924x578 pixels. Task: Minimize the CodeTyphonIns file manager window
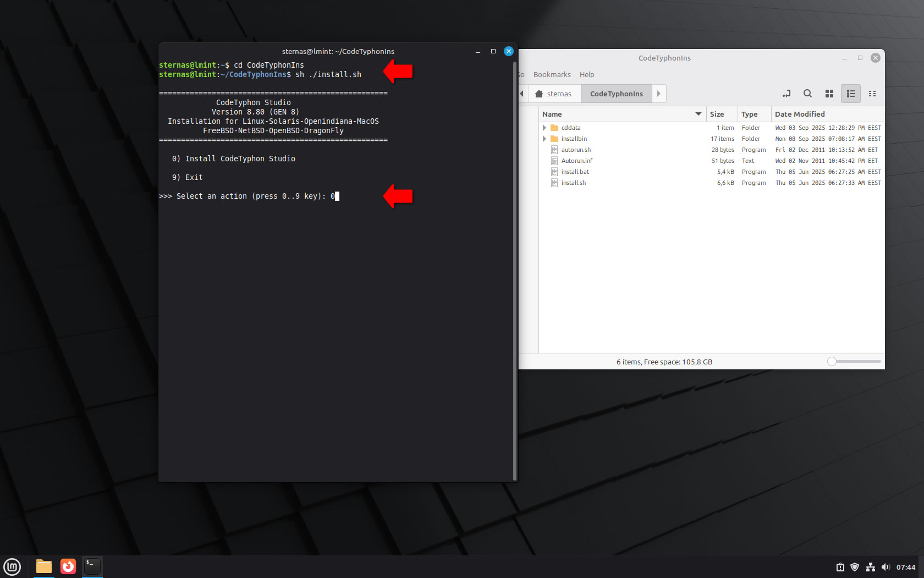[845, 58]
